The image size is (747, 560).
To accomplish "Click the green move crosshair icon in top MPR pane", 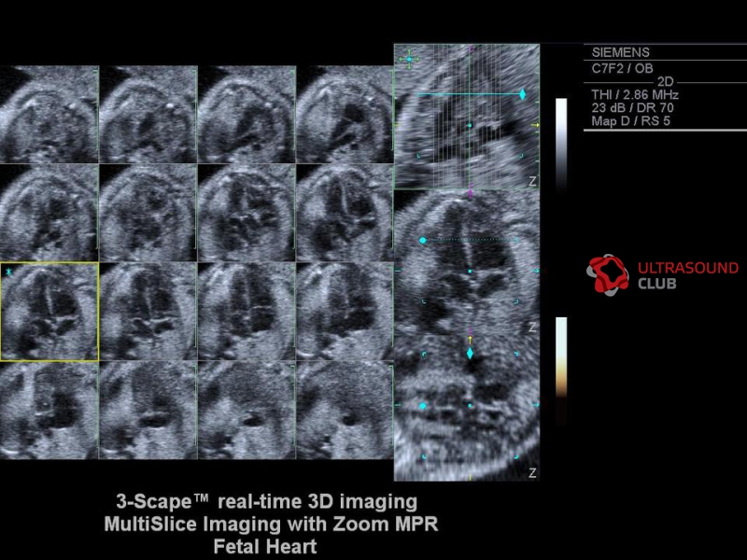I will (x=409, y=60).
